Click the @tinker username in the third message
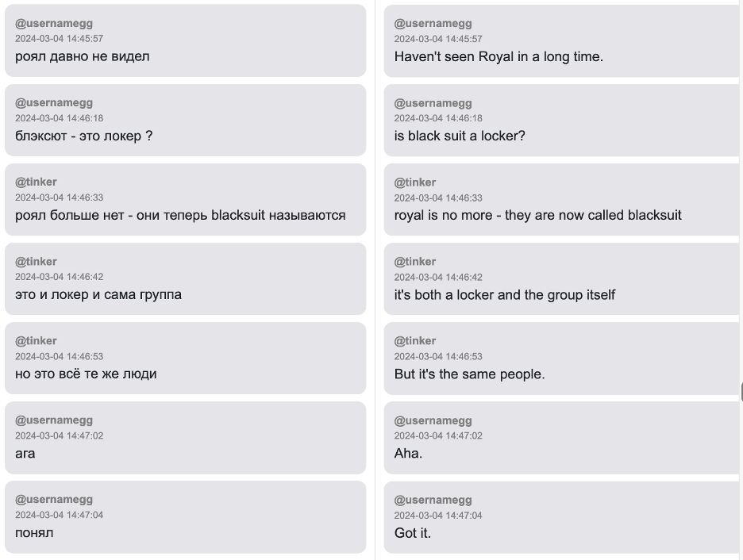The image size is (743, 560). [x=35, y=182]
